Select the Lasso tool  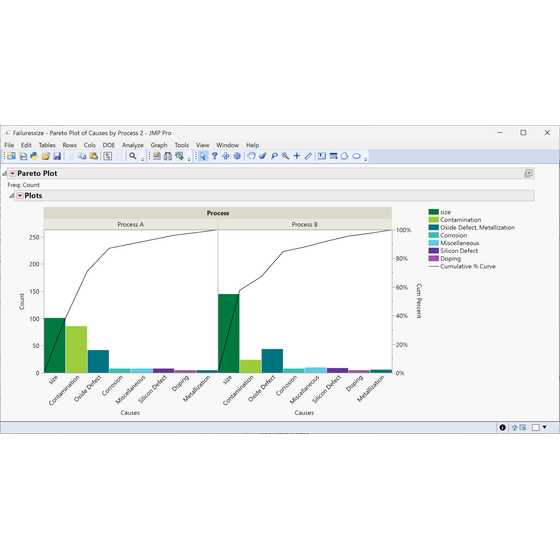coord(274,156)
